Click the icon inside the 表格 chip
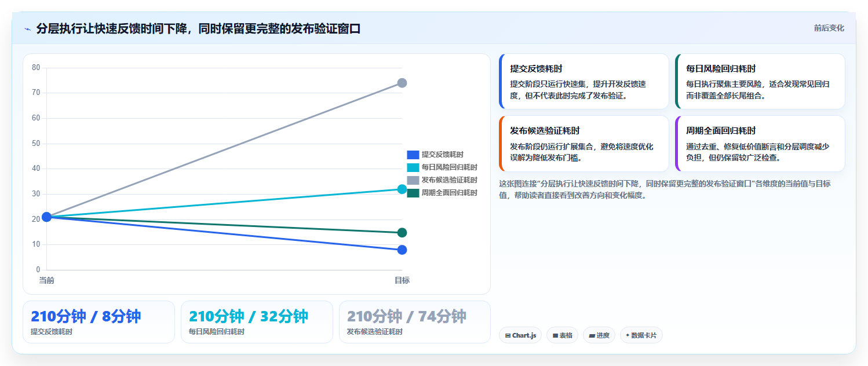The image size is (868, 366). [555, 335]
